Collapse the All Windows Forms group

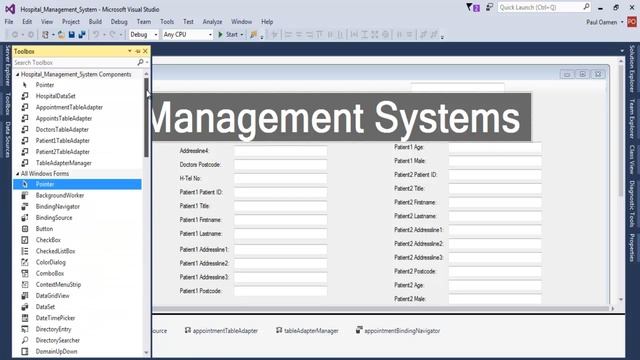click(18, 174)
